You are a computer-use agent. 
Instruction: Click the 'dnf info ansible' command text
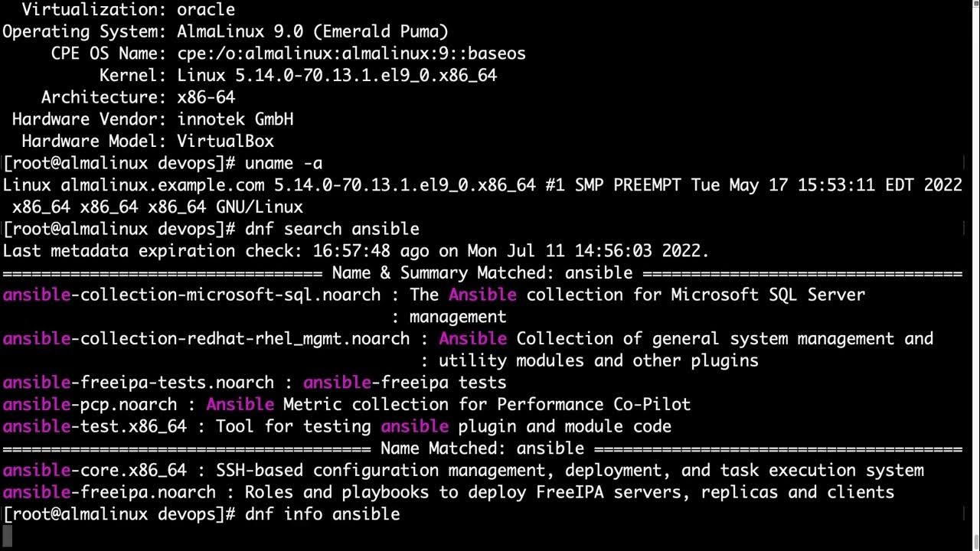tap(322, 514)
